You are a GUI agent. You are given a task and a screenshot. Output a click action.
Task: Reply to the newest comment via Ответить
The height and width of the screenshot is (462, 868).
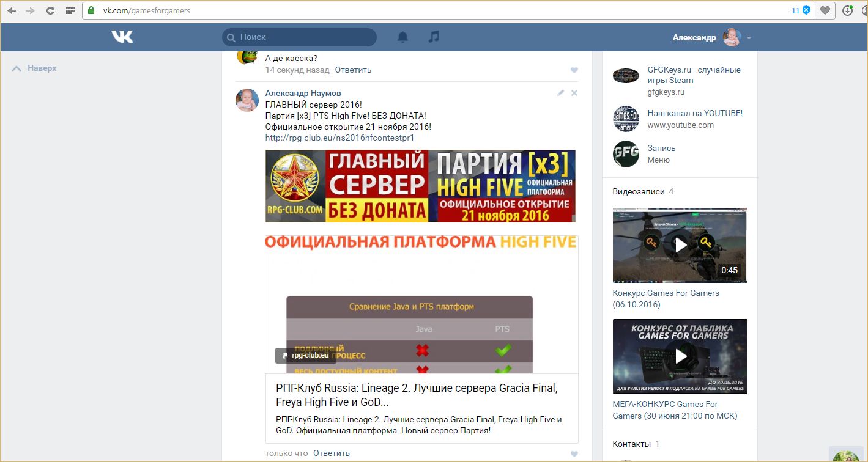[331, 453]
